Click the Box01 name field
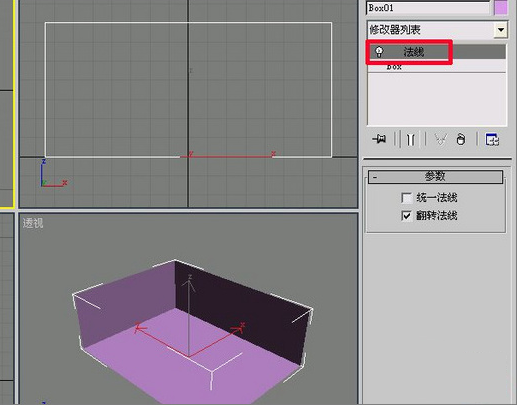 pyautogui.click(x=428, y=7)
